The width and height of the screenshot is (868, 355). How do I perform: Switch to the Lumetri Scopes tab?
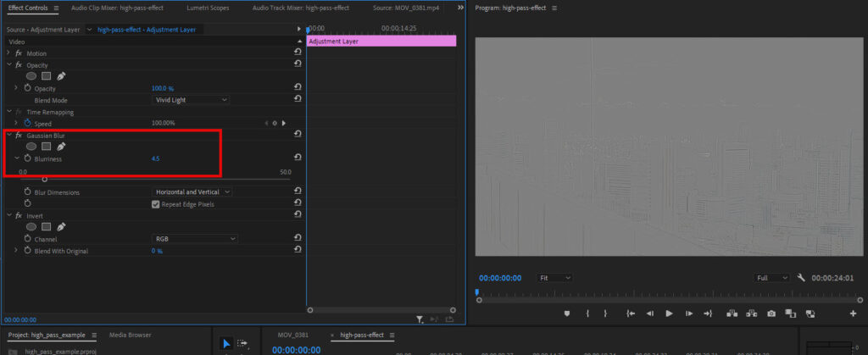click(x=209, y=8)
